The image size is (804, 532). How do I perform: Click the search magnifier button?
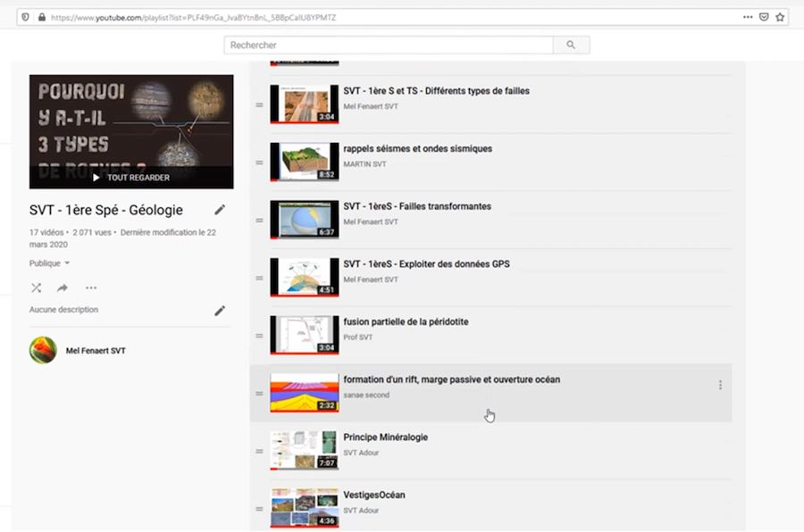pos(571,46)
